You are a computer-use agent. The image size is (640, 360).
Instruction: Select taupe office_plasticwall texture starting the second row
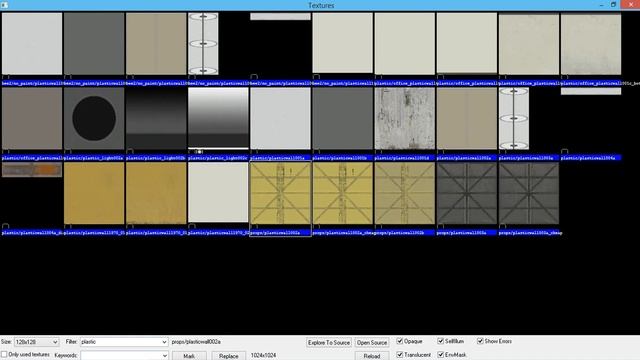32,118
